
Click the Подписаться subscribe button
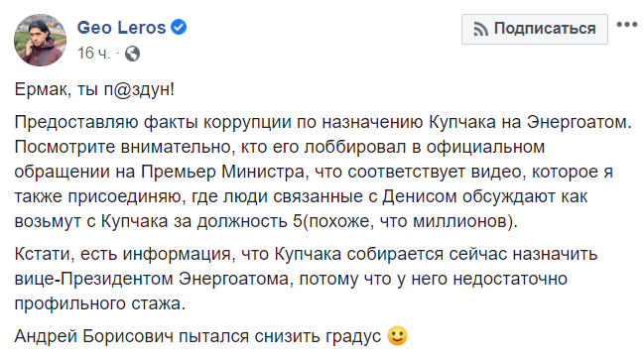(x=534, y=29)
